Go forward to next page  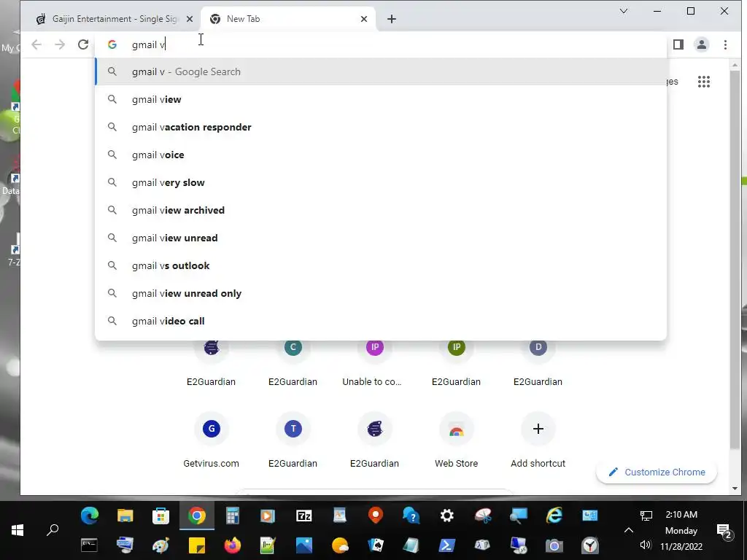(60, 44)
